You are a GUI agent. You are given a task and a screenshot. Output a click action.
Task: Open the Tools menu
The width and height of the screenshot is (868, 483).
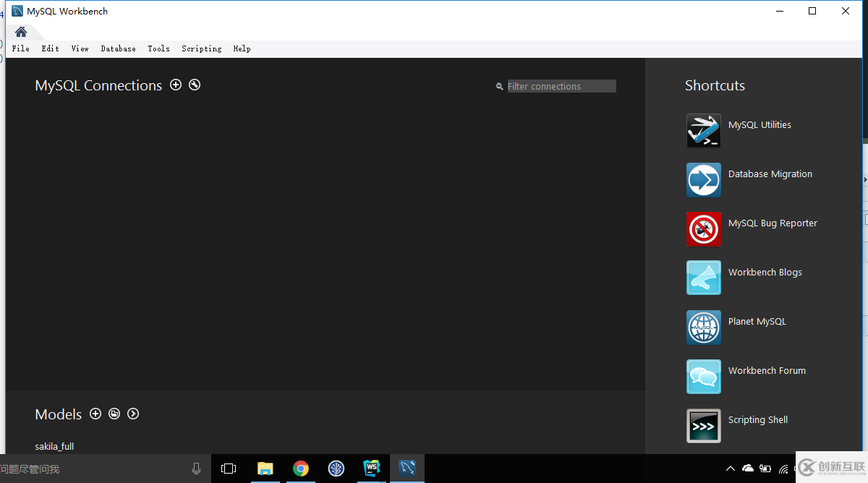(158, 48)
